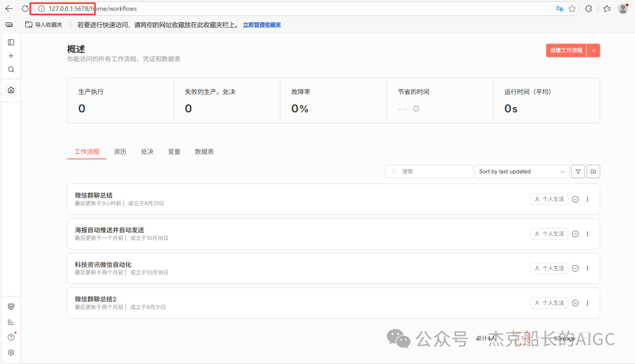635x364 pixels.
Task: Click the 生产执行 stats card
Action: pyautogui.click(x=121, y=101)
